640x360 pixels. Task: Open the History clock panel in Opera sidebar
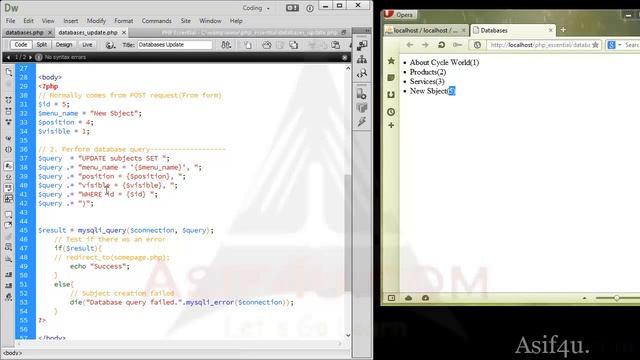point(391,112)
